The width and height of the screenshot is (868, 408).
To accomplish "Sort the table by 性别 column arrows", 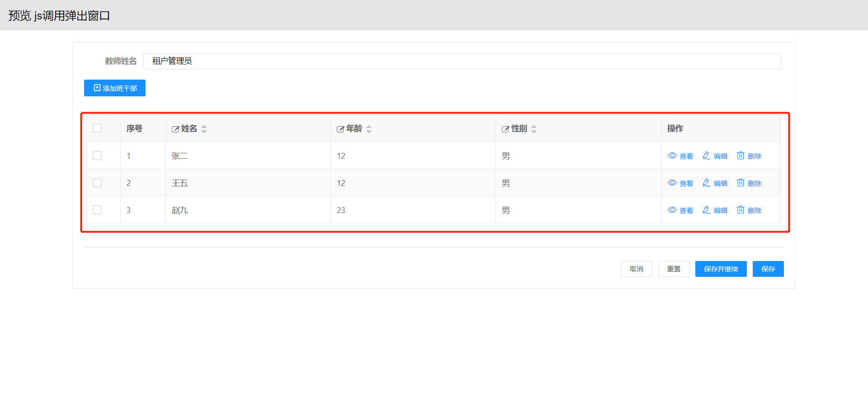I will 534,129.
